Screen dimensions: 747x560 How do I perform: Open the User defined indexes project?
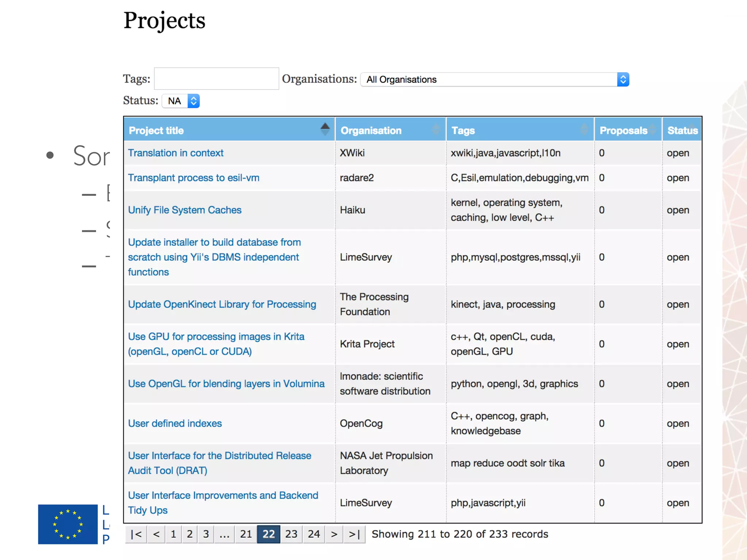(175, 423)
